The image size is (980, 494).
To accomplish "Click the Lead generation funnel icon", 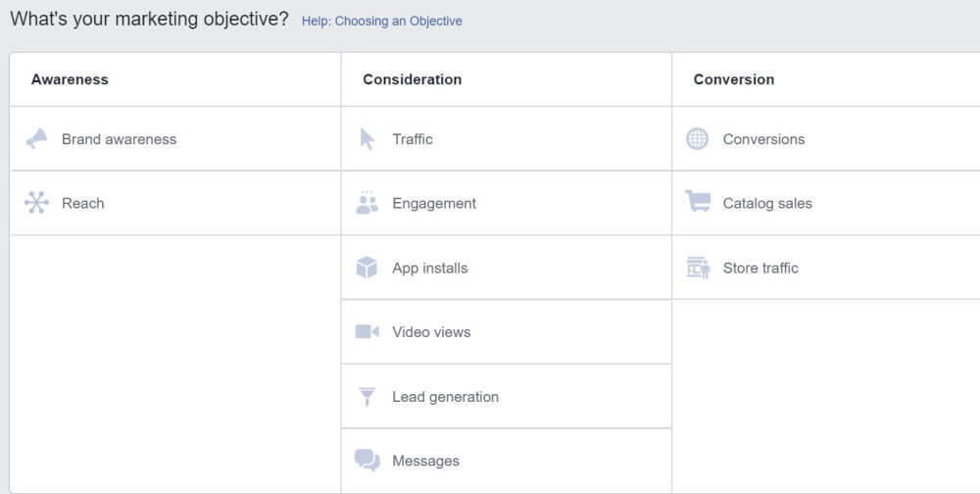I will click(x=367, y=397).
